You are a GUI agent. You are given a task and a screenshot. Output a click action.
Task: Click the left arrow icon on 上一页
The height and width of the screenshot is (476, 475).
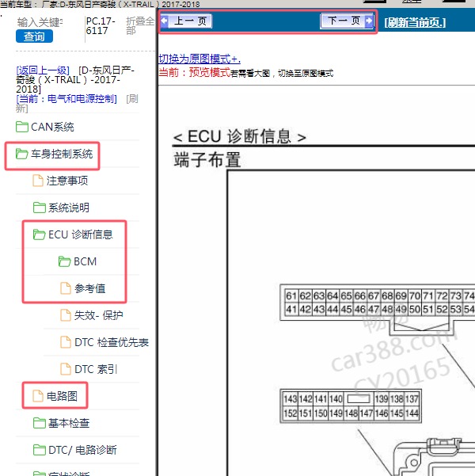click(x=164, y=21)
